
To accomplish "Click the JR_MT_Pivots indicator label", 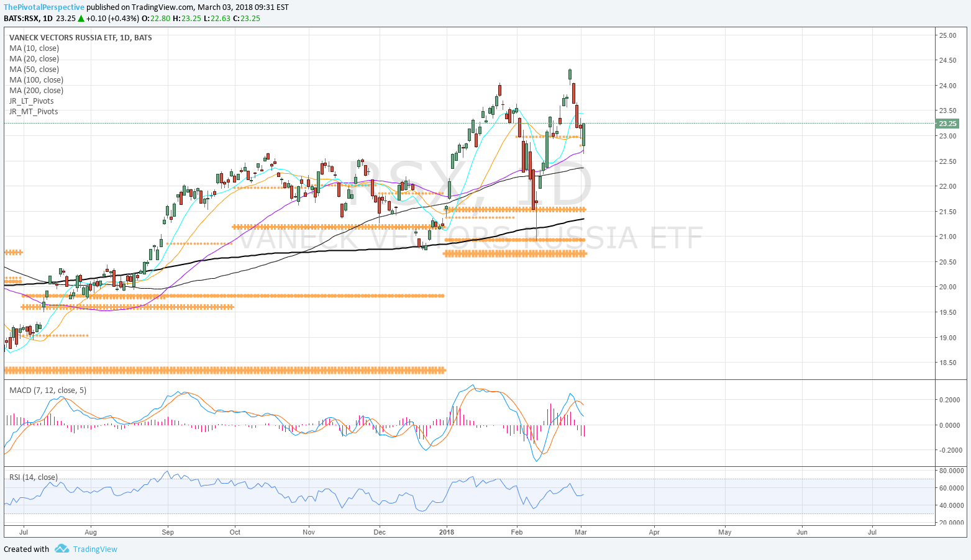I will pyautogui.click(x=34, y=112).
